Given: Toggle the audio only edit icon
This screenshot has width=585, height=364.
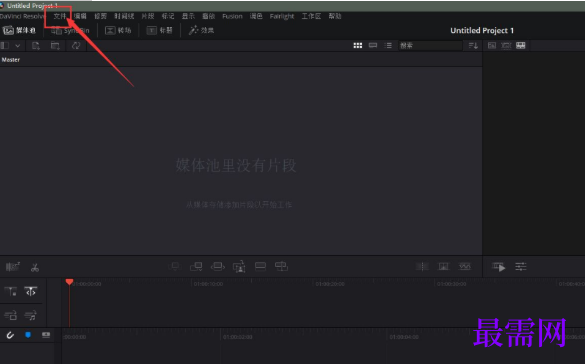Looking at the screenshot, I should click(31, 316).
